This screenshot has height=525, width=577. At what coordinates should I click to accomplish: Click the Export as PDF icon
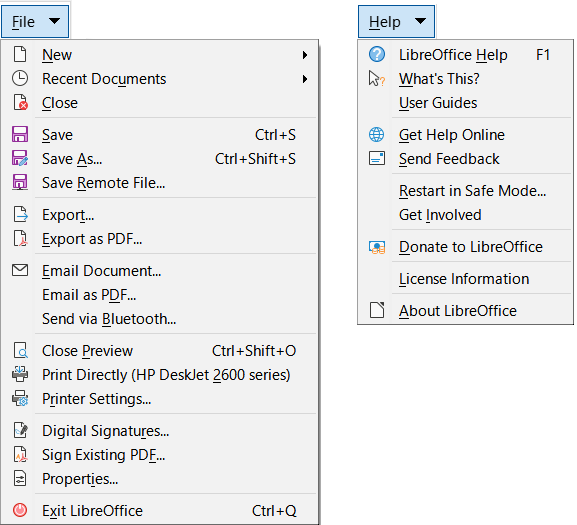click(21, 238)
